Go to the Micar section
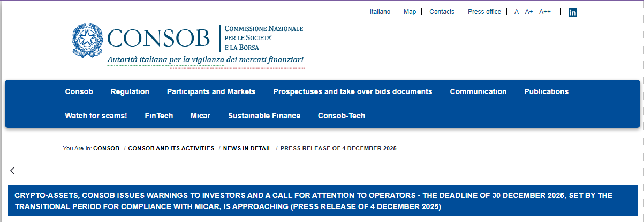Image resolution: width=644 pixels, height=222 pixels. (200, 116)
